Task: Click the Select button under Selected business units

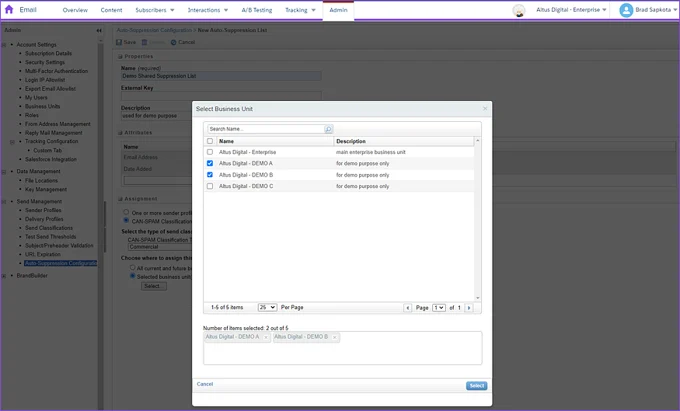Action: (x=154, y=286)
